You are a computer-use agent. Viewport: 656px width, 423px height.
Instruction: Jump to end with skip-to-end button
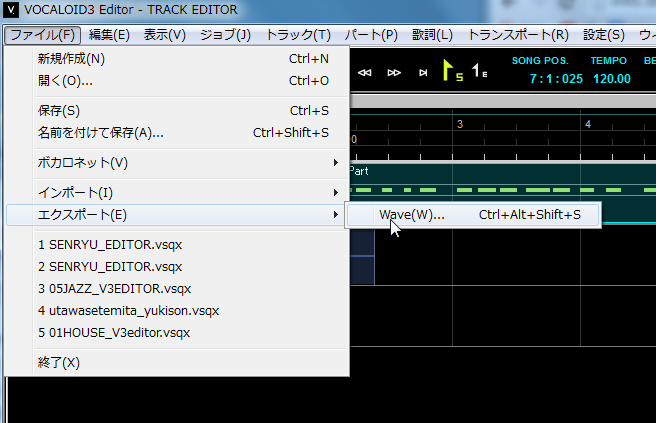[x=423, y=73]
